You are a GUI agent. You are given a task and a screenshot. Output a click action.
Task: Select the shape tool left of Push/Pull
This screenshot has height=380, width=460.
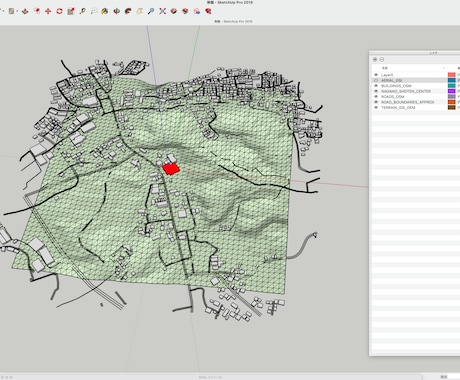click(11, 11)
